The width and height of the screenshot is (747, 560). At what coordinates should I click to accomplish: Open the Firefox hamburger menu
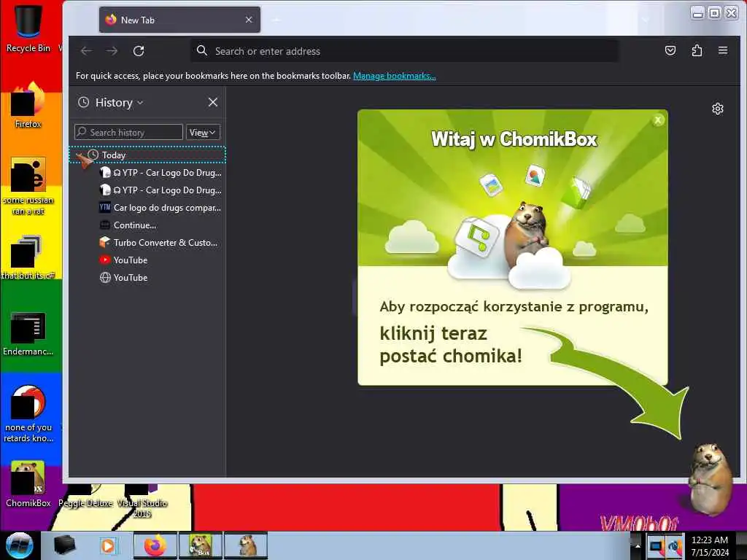point(723,50)
